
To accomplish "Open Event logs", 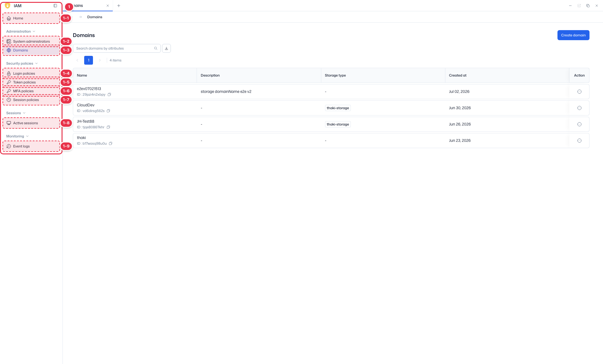I will click(x=31, y=146).
